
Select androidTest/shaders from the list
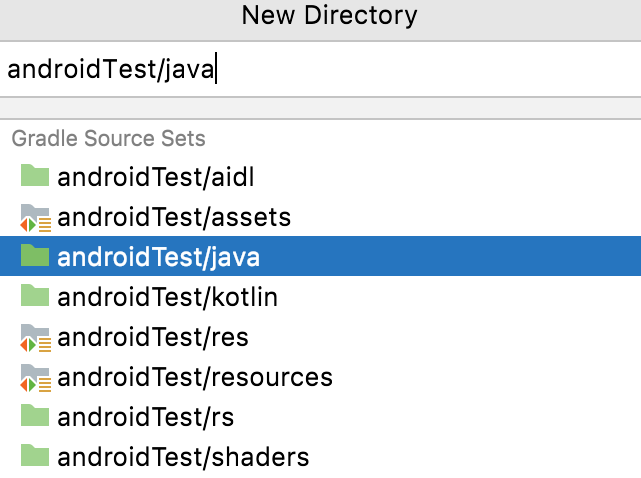tap(183, 457)
